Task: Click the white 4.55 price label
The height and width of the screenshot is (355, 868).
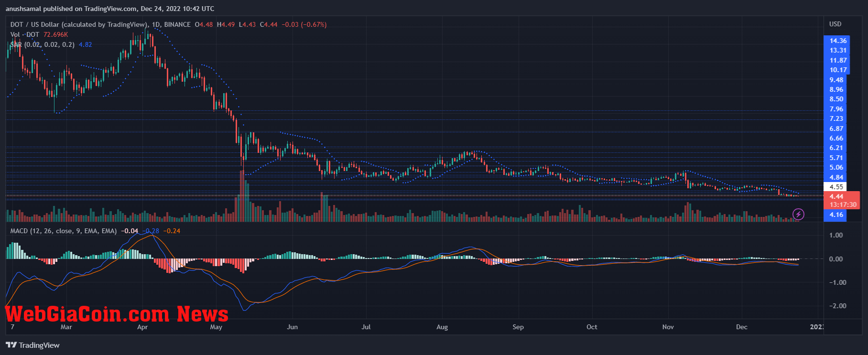Action: coord(836,187)
